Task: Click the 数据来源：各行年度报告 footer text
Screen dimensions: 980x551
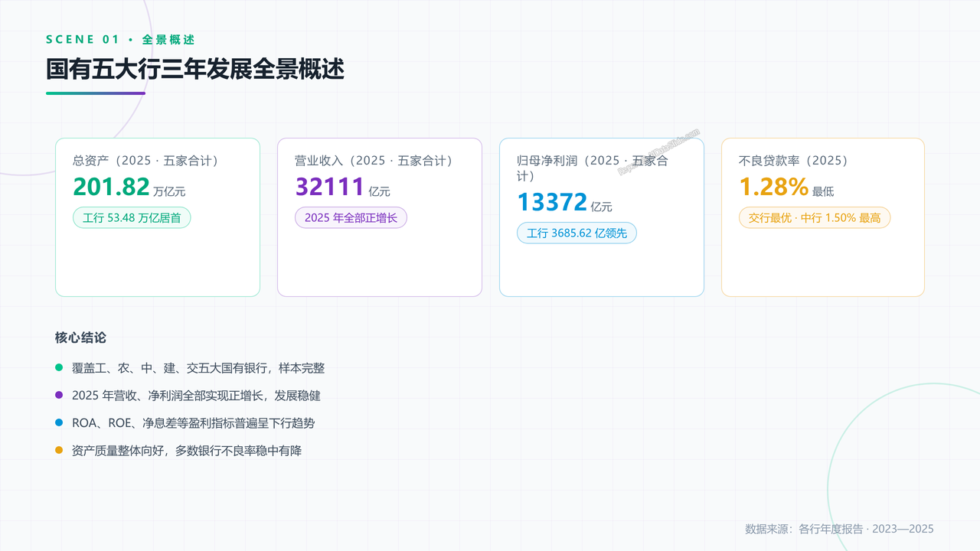Action: [839, 529]
